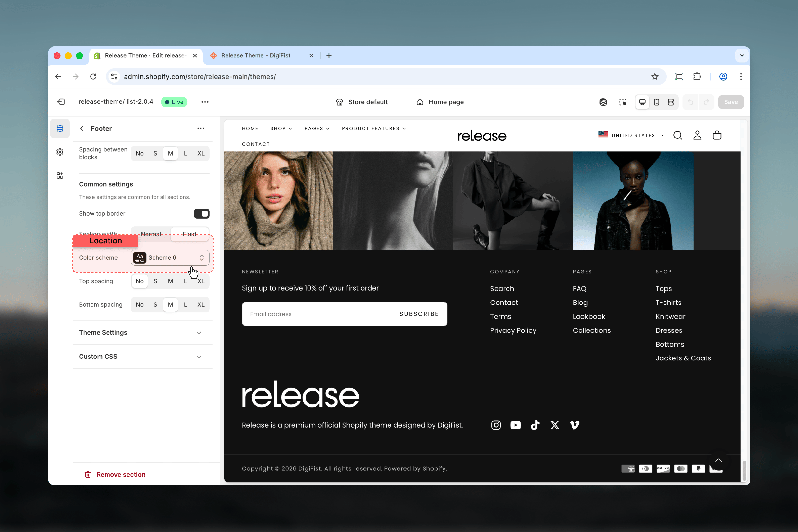
Task: Switch to mobile preview view
Action: point(657,102)
